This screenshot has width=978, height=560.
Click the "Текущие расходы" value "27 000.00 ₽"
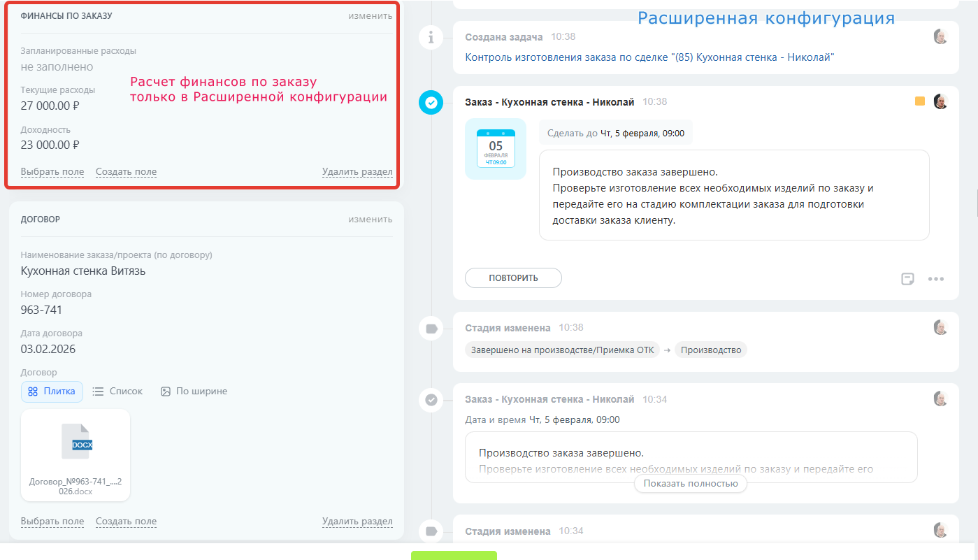(50, 106)
